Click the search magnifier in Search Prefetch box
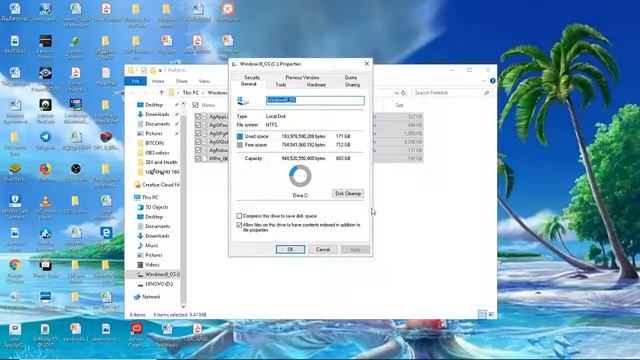The height and width of the screenshot is (360, 640). coord(486,93)
